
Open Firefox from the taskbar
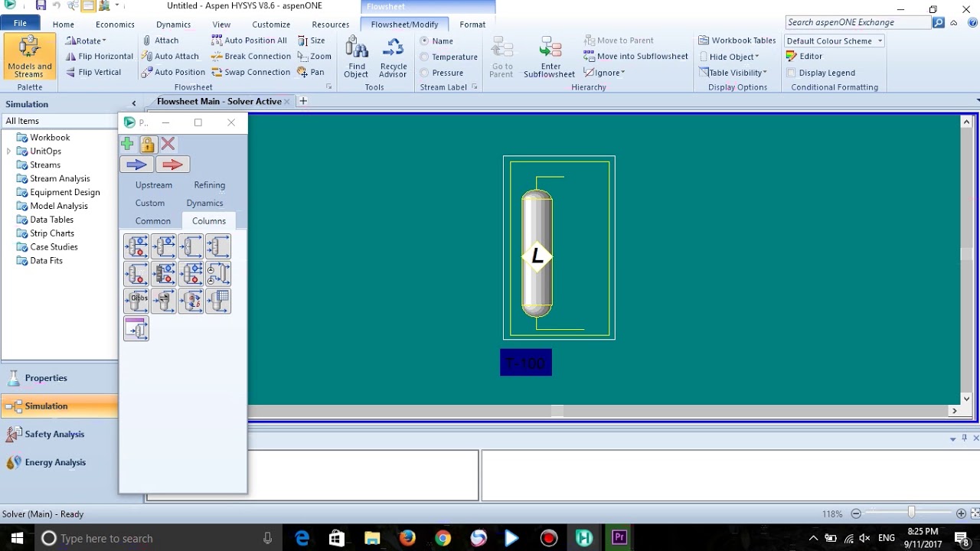pyautogui.click(x=407, y=538)
